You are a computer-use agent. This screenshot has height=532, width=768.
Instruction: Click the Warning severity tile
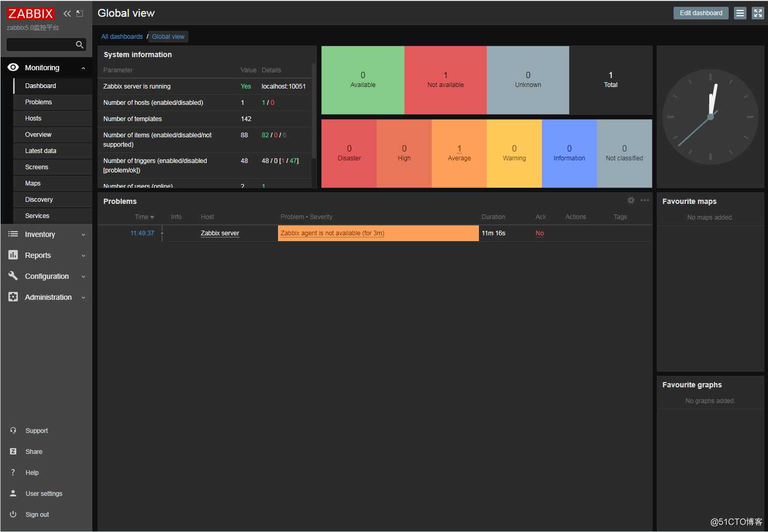pyautogui.click(x=514, y=154)
